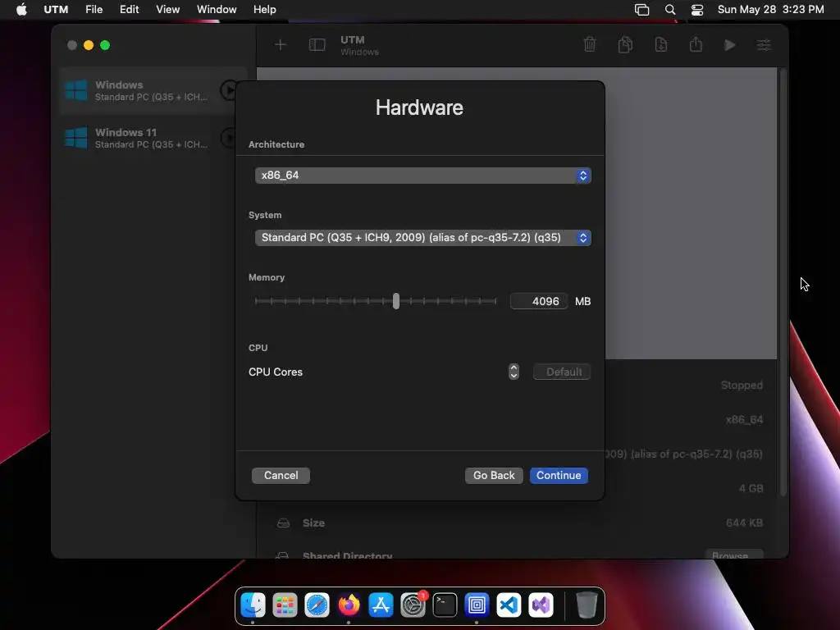
Task: Click the Spotlight search icon
Action: coord(669,10)
